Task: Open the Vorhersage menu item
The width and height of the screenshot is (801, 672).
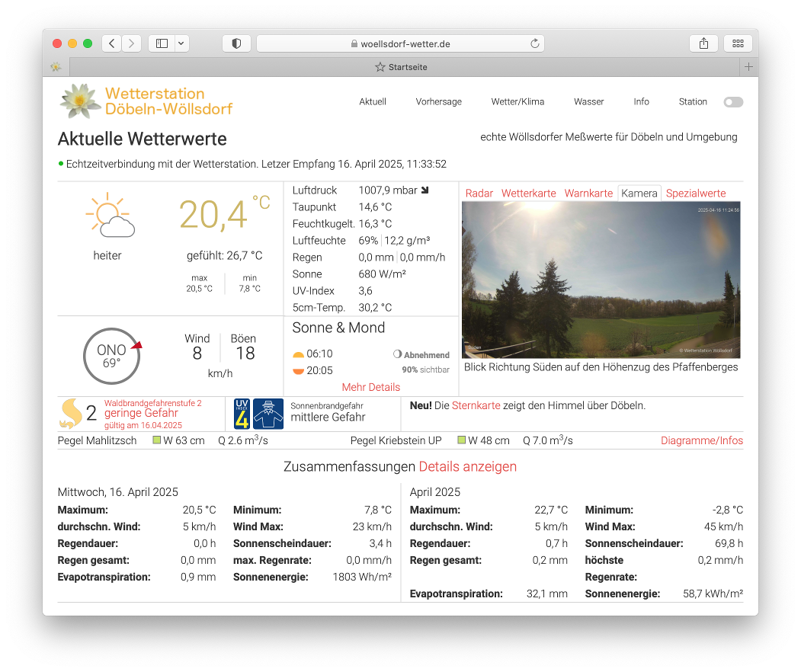Action: point(438,101)
